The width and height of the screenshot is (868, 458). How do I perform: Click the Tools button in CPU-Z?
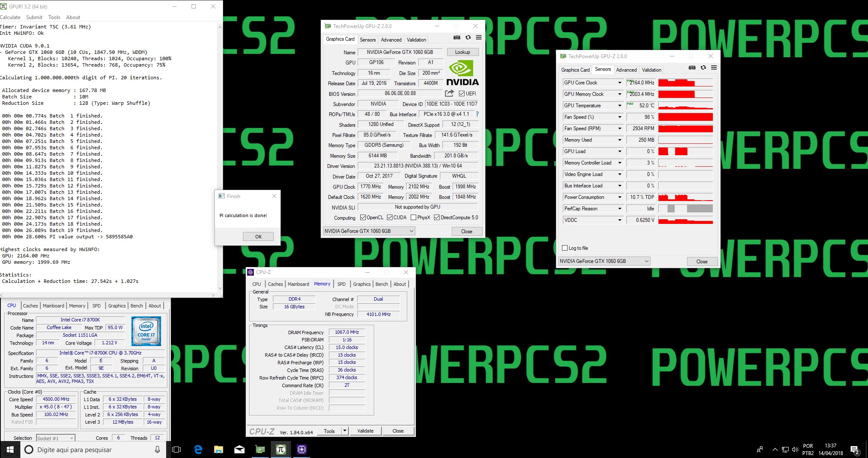coord(329,431)
